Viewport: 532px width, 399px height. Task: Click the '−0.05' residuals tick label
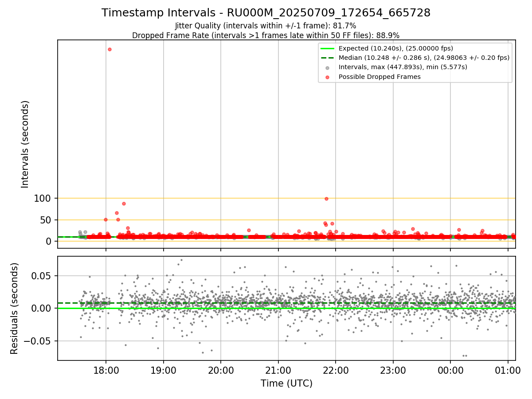(x=37, y=341)
